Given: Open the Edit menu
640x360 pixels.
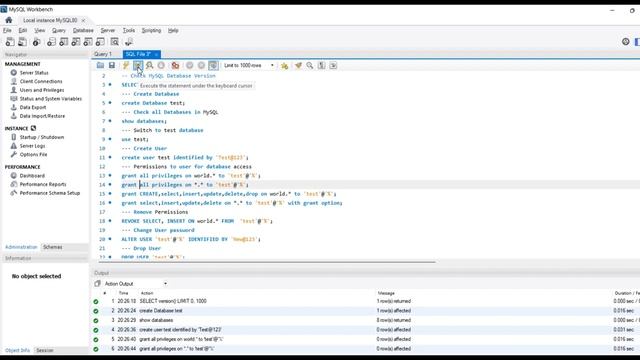Looking at the screenshot, I should pyautogui.click(x=22, y=31).
